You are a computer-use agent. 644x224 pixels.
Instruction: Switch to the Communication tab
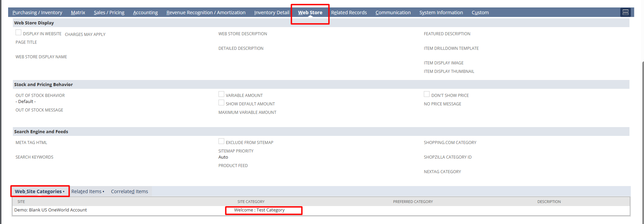(x=393, y=13)
